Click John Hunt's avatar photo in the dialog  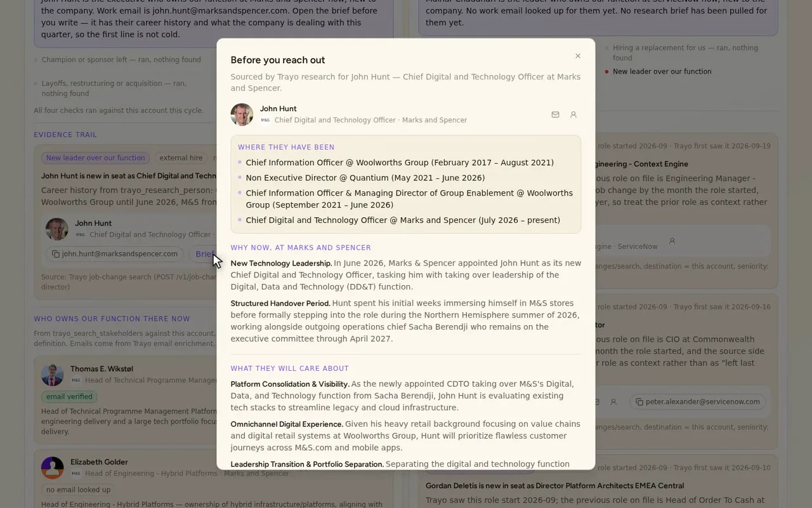(x=242, y=115)
